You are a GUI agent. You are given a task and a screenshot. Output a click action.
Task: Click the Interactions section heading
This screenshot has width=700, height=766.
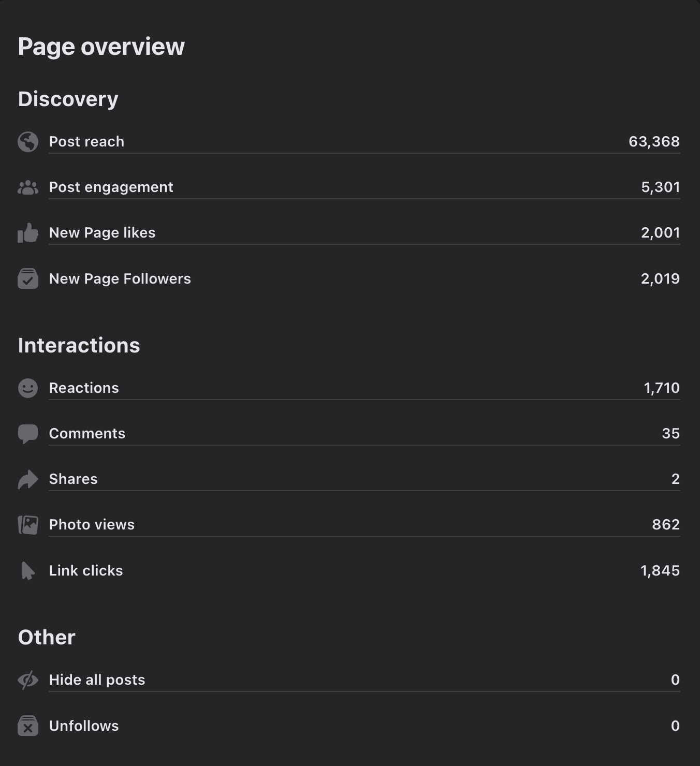[79, 345]
